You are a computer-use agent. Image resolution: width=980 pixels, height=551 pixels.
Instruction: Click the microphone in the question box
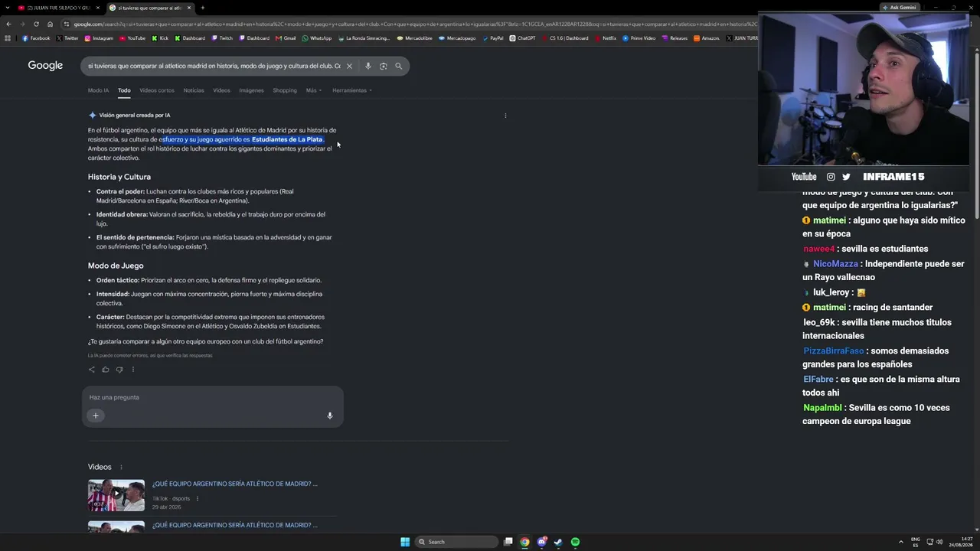[330, 416]
